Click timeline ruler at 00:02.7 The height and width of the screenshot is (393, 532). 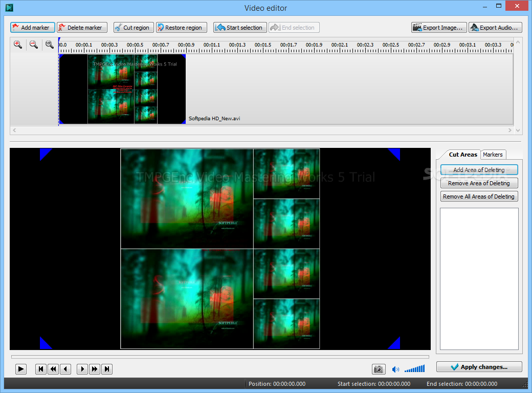416,45
